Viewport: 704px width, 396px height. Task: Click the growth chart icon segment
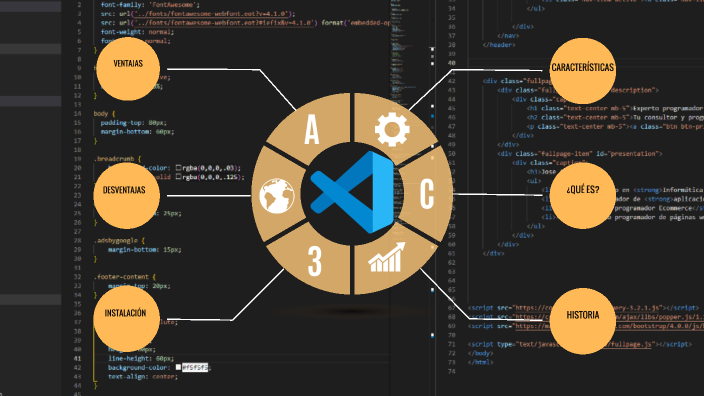(387, 257)
